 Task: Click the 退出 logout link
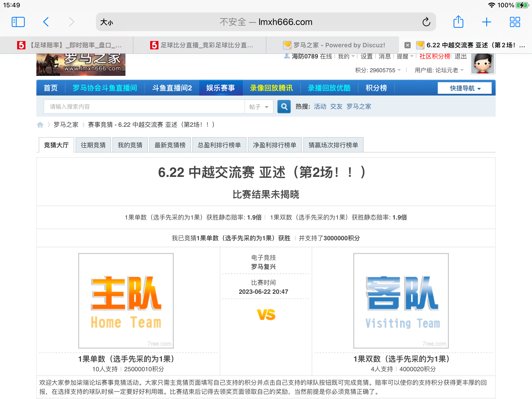click(x=460, y=56)
